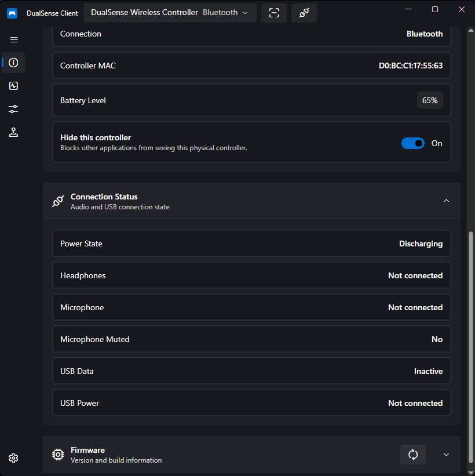Click the Connection Status plug icon
Viewport: 475px width, 476px height.
(x=58, y=201)
